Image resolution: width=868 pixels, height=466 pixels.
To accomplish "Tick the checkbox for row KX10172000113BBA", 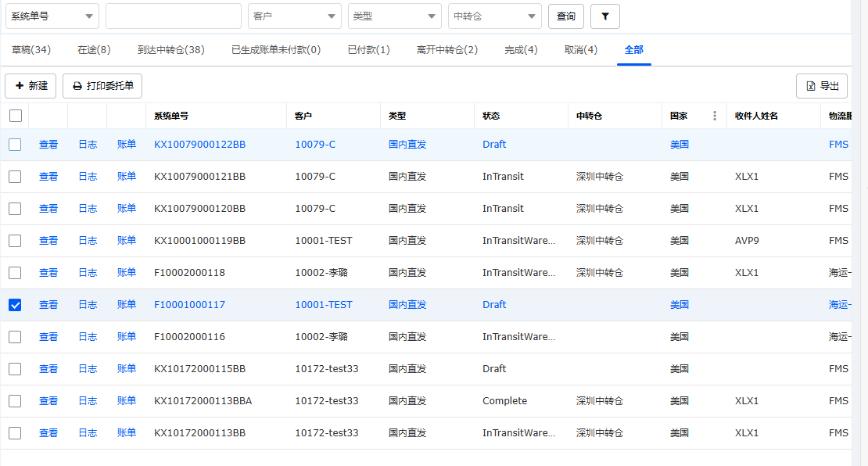I will [x=15, y=401].
